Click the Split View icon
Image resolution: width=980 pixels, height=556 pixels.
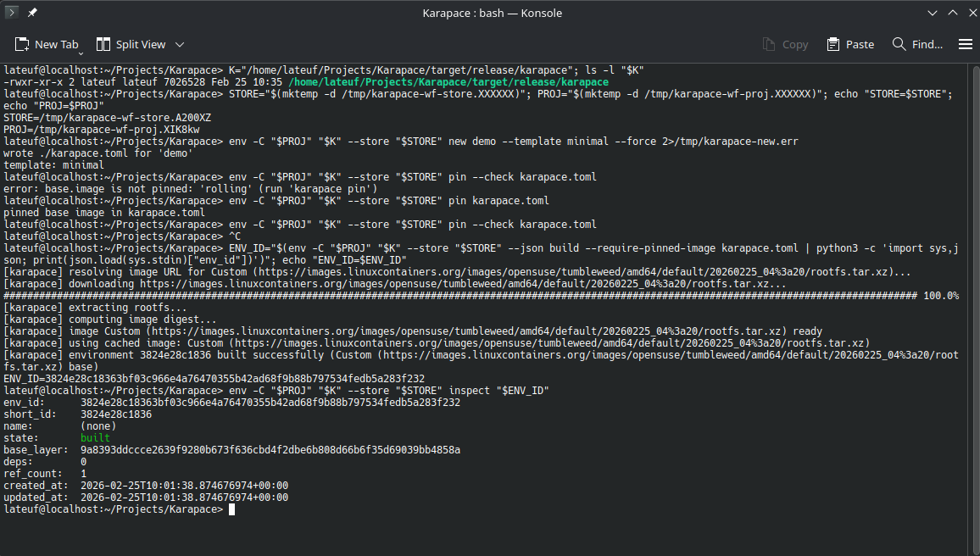tap(104, 44)
